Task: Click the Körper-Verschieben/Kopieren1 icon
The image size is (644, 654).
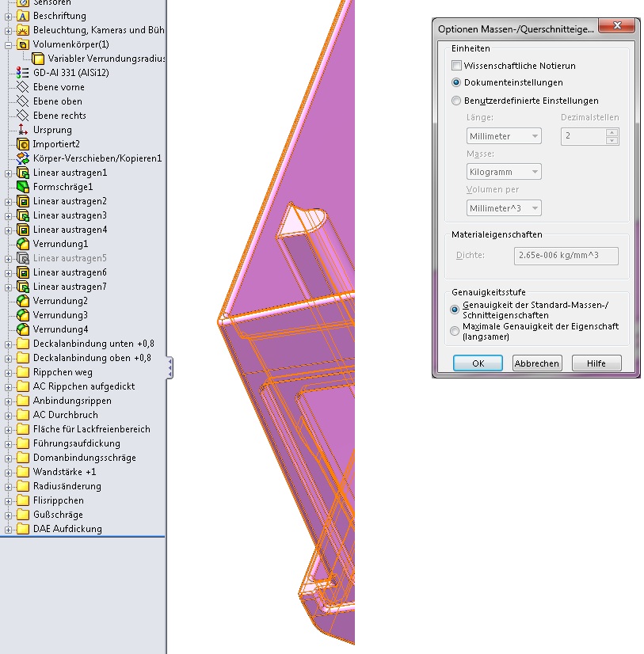Action: tap(23, 158)
